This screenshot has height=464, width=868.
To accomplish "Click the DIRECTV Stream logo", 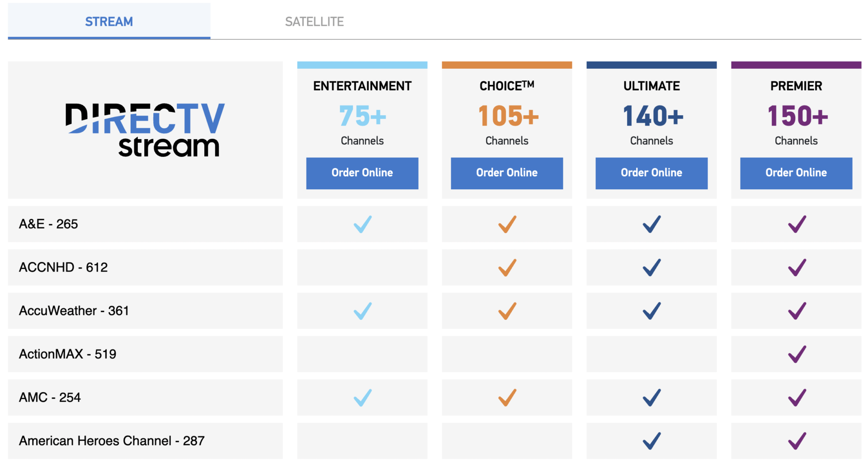I will [x=145, y=130].
